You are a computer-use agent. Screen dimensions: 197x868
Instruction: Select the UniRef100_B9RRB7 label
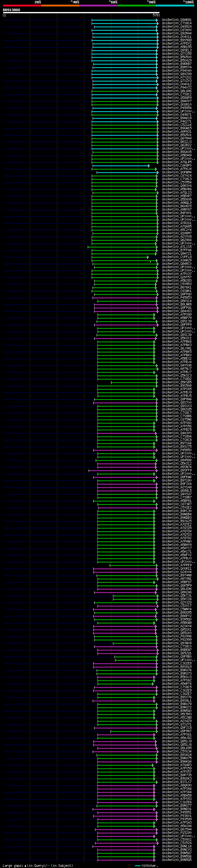[177, 64]
